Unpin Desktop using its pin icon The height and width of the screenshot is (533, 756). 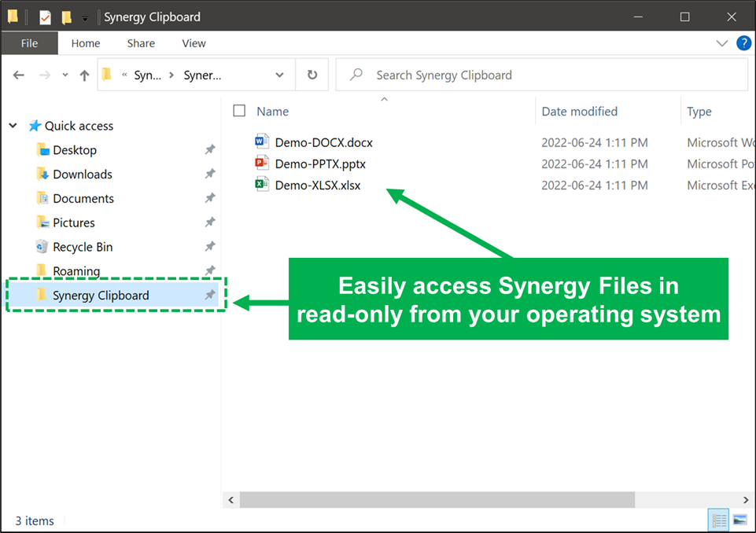[x=210, y=150]
